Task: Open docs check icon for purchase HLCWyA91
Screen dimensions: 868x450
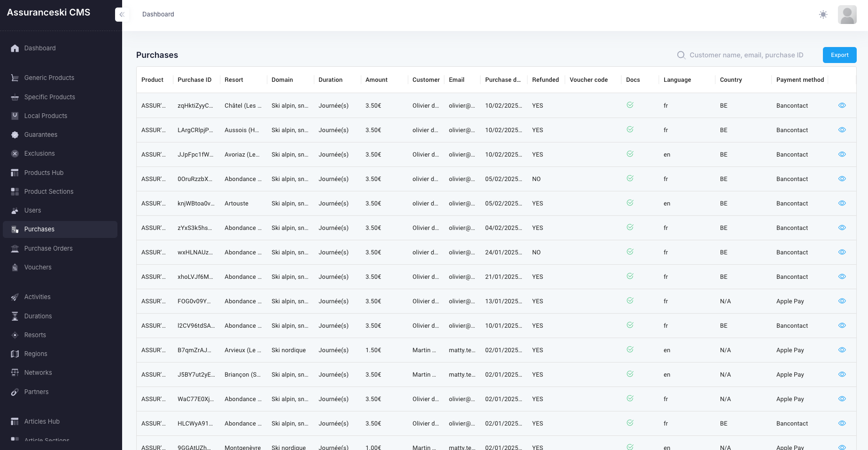Action: point(630,423)
